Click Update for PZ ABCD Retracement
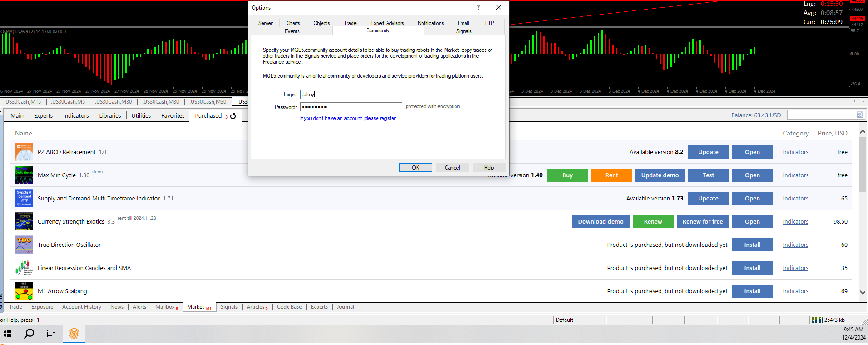This screenshot has height=345, width=868. coord(708,152)
